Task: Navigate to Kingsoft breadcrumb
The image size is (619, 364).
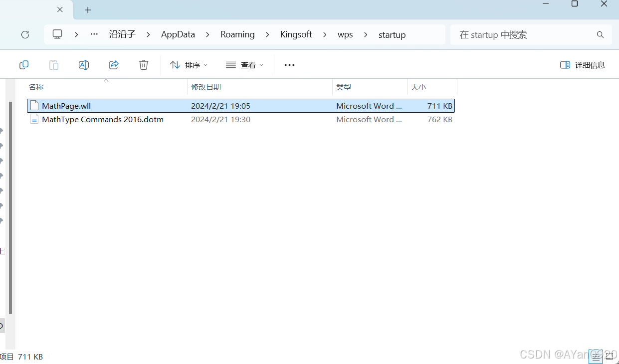Action: (296, 34)
